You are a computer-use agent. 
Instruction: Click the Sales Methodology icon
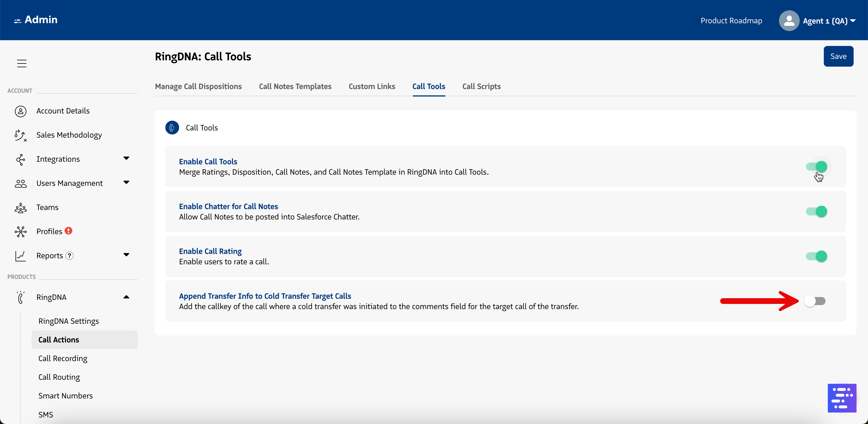pyautogui.click(x=21, y=135)
